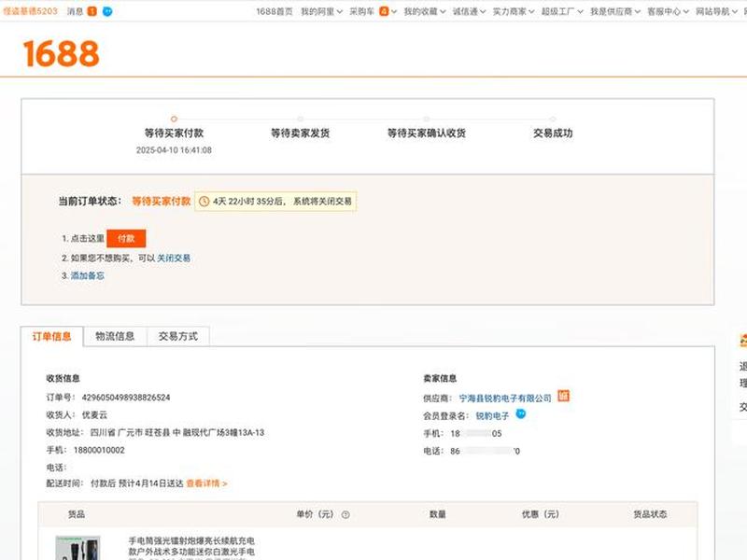Go to 1688首页 in top navigation
Viewport: 747px width, 560px height.
click(275, 11)
